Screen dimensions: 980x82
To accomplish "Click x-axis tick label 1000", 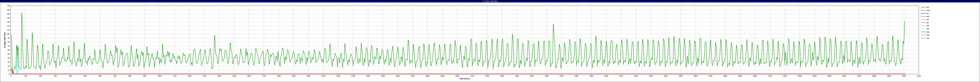I will click(159, 76).
